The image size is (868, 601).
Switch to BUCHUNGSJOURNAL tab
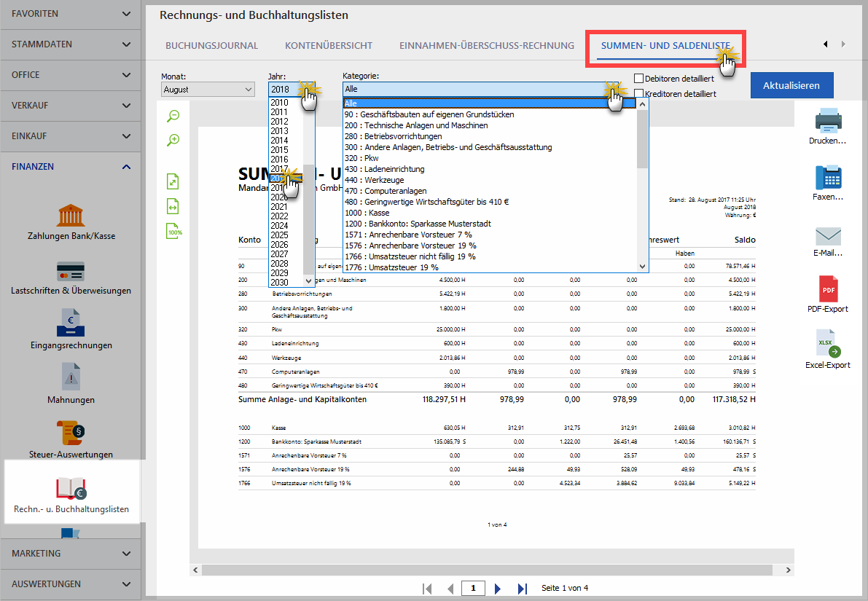[x=211, y=45]
